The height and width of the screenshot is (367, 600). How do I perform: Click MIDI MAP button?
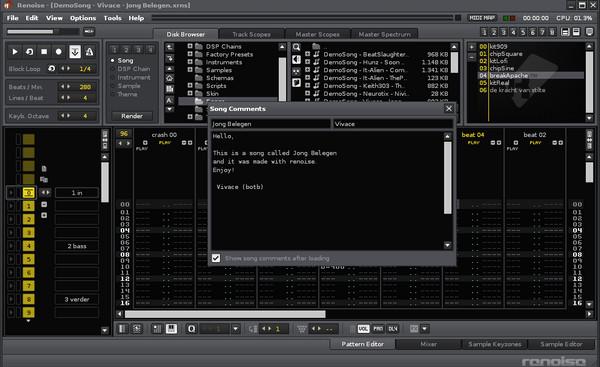click(x=482, y=18)
